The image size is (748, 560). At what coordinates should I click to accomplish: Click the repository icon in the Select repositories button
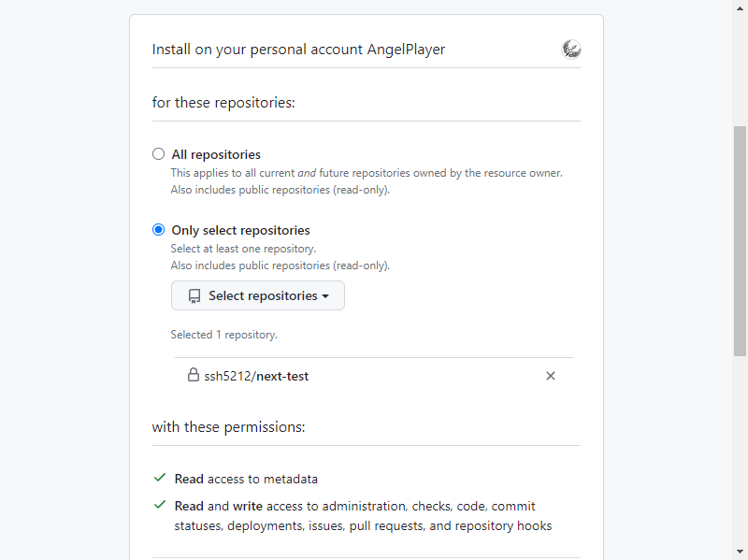[194, 296]
